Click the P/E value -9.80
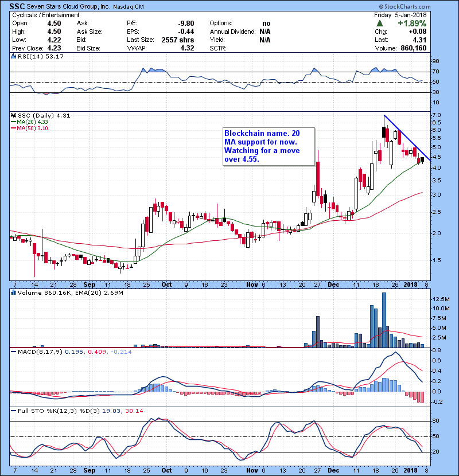This screenshot has height=476, width=459. coord(186,24)
